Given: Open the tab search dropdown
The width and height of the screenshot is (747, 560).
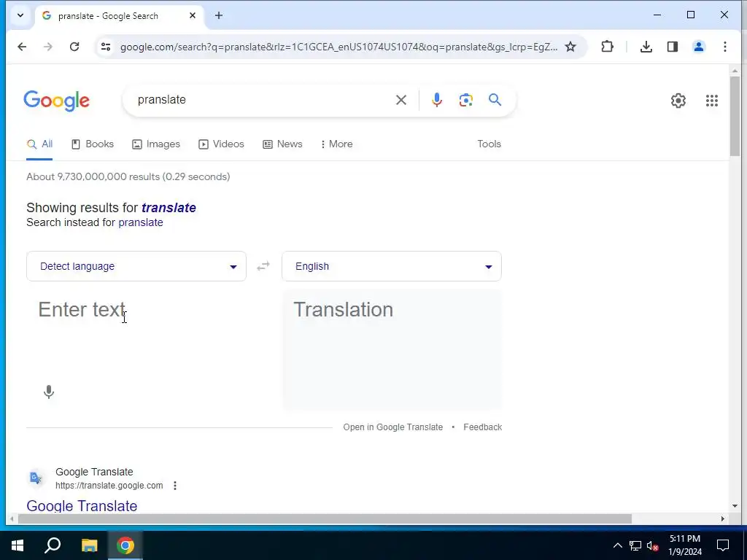Looking at the screenshot, I should [x=20, y=16].
